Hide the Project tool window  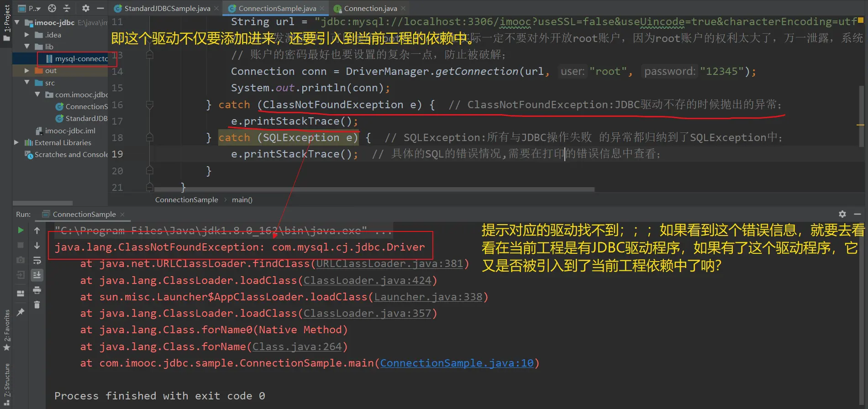(x=100, y=8)
